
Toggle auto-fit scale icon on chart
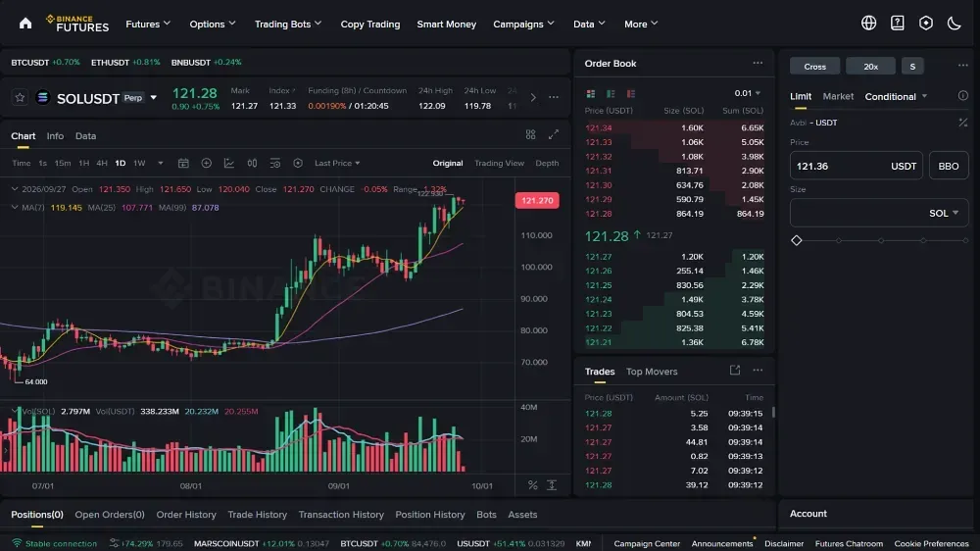(552, 485)
